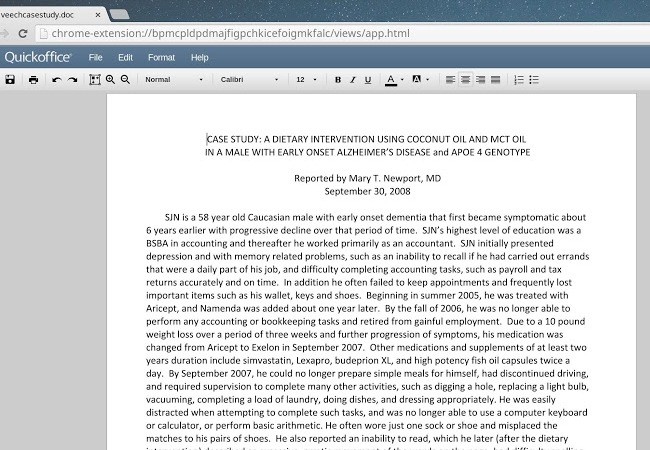Screen dimensions: 650x450
Task: Close the veechcasestudy.doc tab
Action: tap(98, 15)
